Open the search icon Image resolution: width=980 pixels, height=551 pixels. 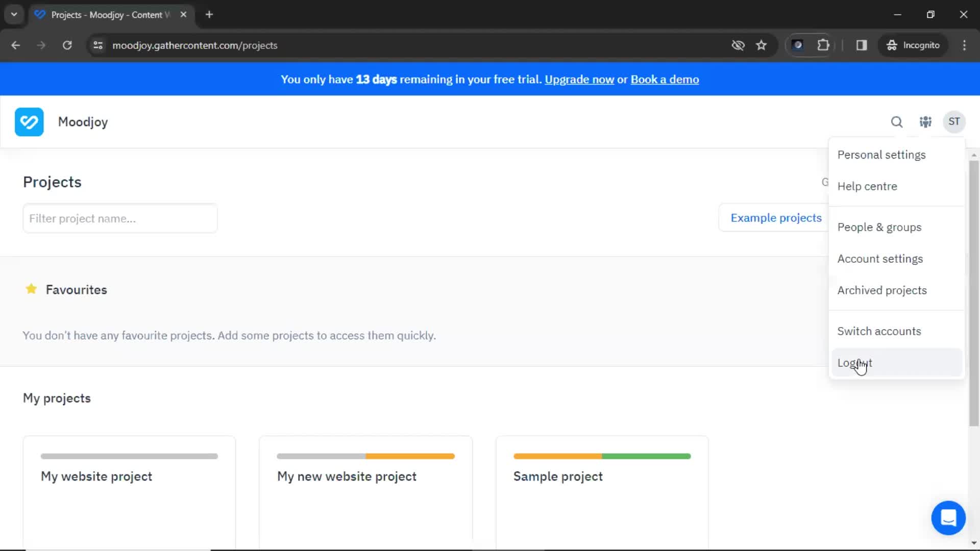pyautogui.click(x=896, y=122)
